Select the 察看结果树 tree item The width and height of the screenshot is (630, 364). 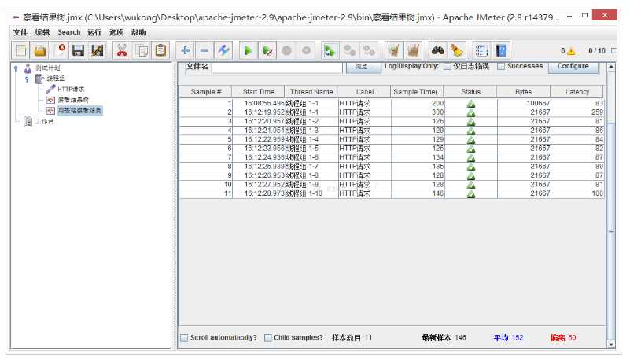pos(73,100)
